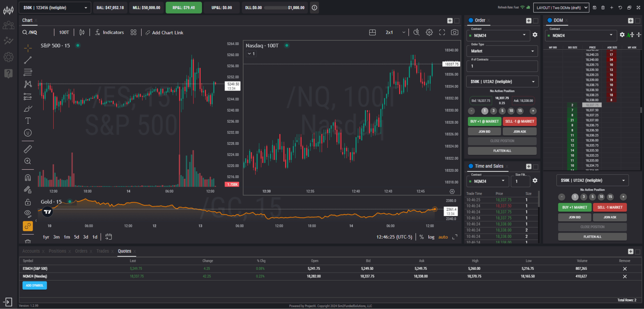Toggle stay in drawing mode
The width and height of the screenshot is (644, 309).
click(x=28, y=190)
